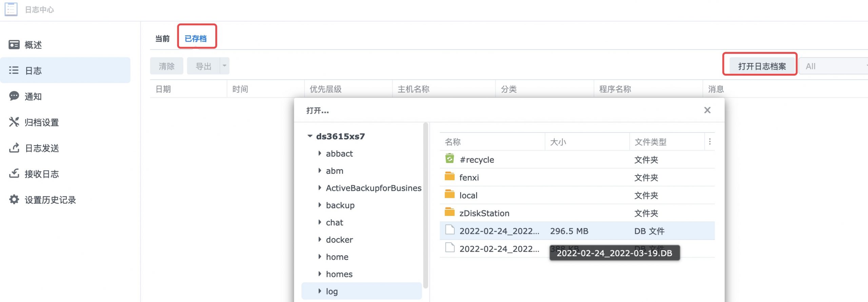Sort by the 大小 column header
The image size is (868, 302).
[x=587, y=142]
